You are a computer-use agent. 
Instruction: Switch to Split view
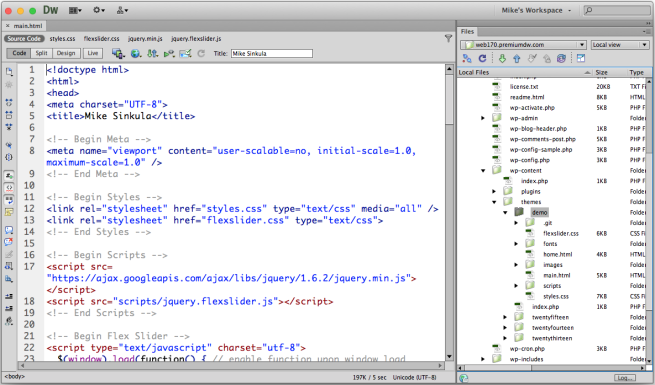coord(41,53)
